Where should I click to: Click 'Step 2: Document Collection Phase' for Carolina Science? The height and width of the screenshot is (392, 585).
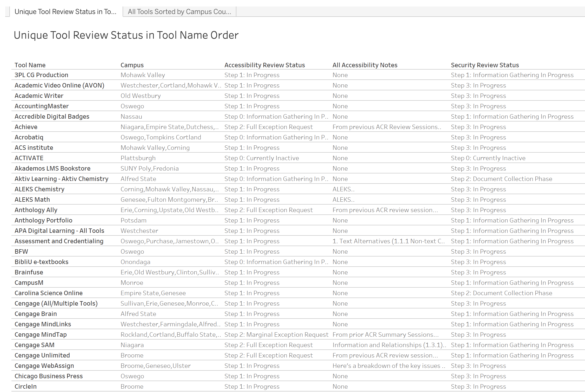[502, 293]
